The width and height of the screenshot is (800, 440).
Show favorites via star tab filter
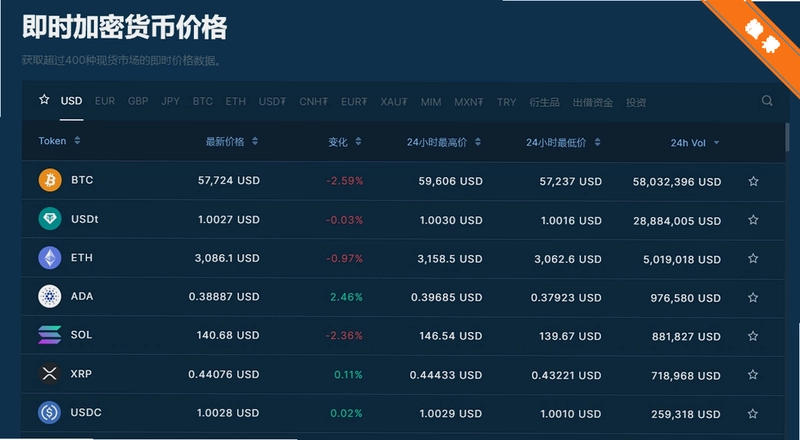tap(44, 100)
